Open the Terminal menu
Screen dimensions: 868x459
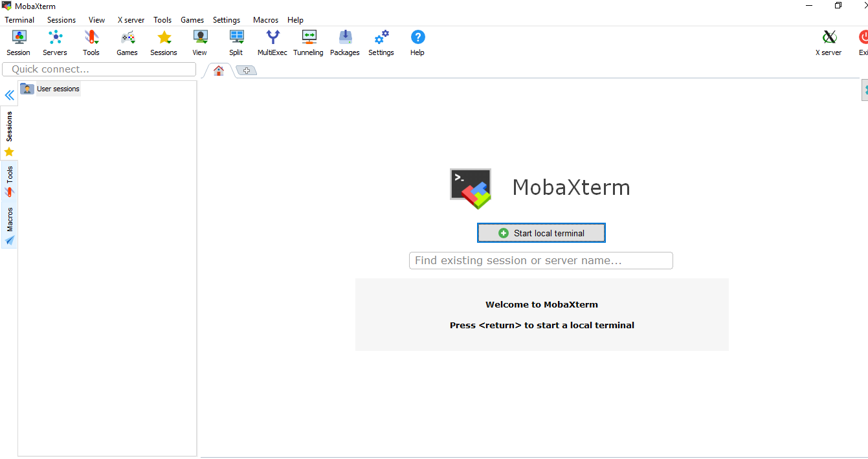(x=19, y=20)
